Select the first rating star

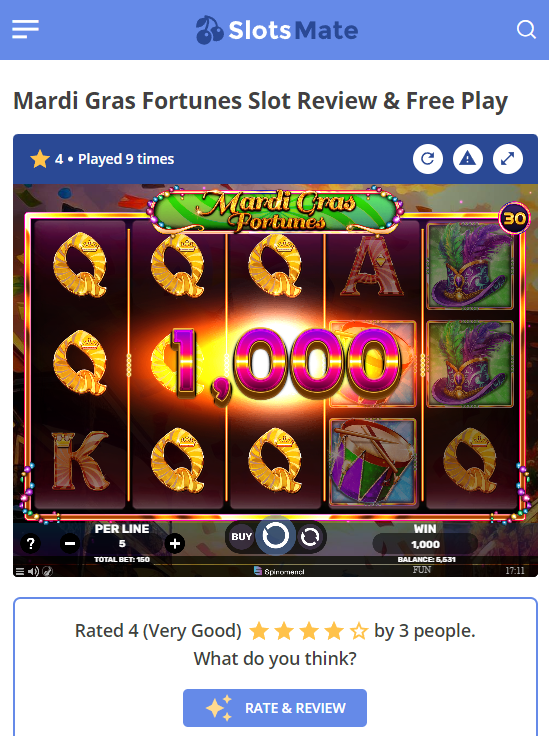(x=259, y=631)
